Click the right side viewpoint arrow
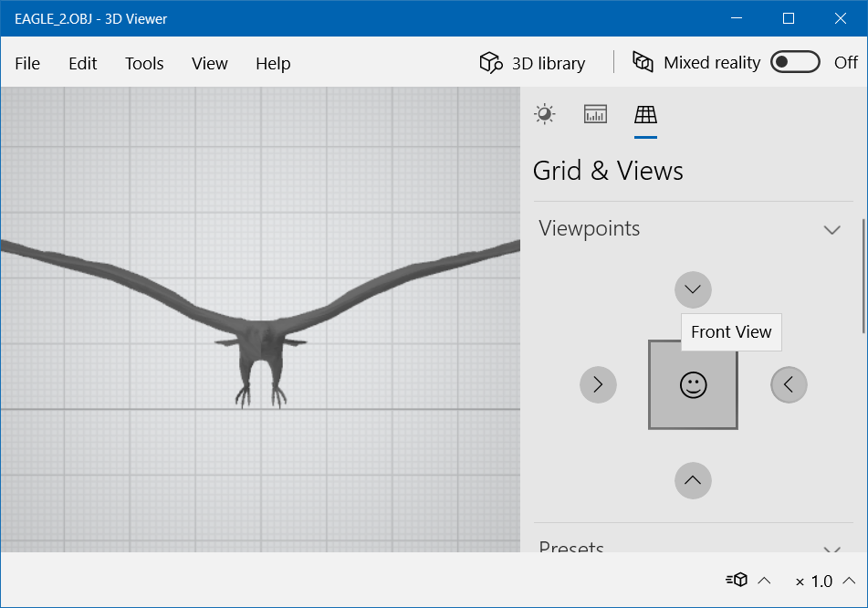 [x=789, y=385]
